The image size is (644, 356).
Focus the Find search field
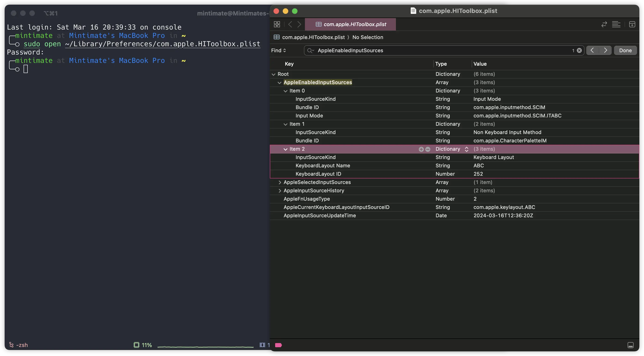[444, 50]
